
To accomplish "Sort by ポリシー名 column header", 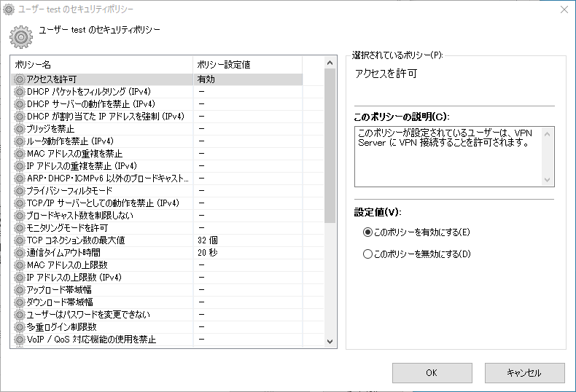I will 102,65.
